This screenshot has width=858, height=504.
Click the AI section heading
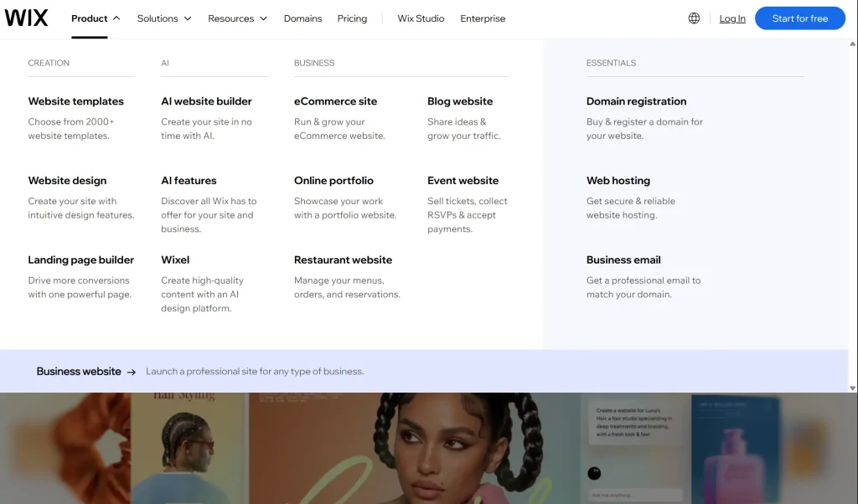(x=165, y=63)
